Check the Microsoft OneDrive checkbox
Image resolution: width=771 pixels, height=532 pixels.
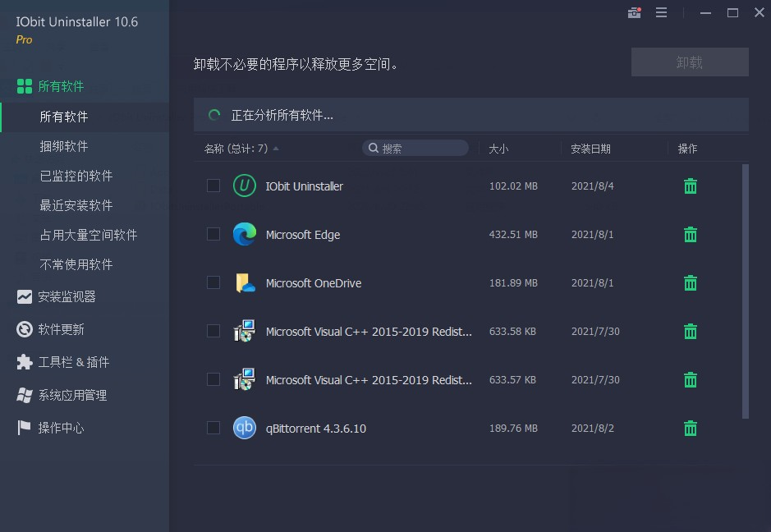pos(213,282)
